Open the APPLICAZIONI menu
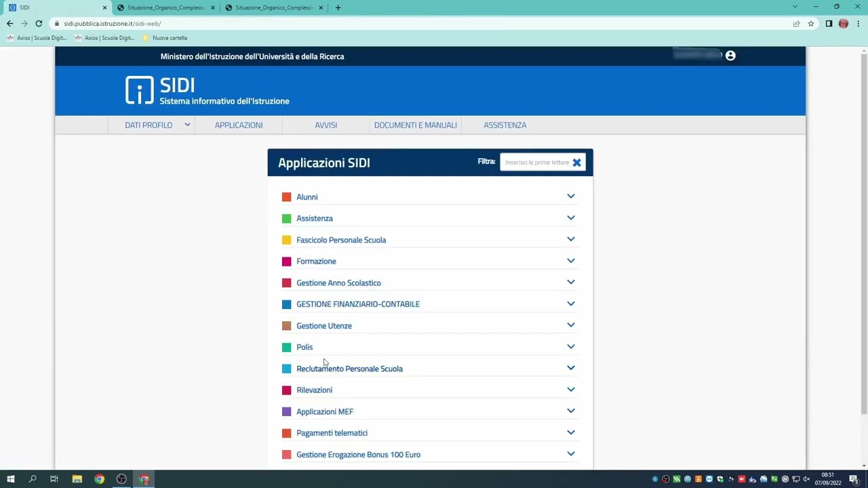This screenshot has width=868, height=488. (239, 125)
